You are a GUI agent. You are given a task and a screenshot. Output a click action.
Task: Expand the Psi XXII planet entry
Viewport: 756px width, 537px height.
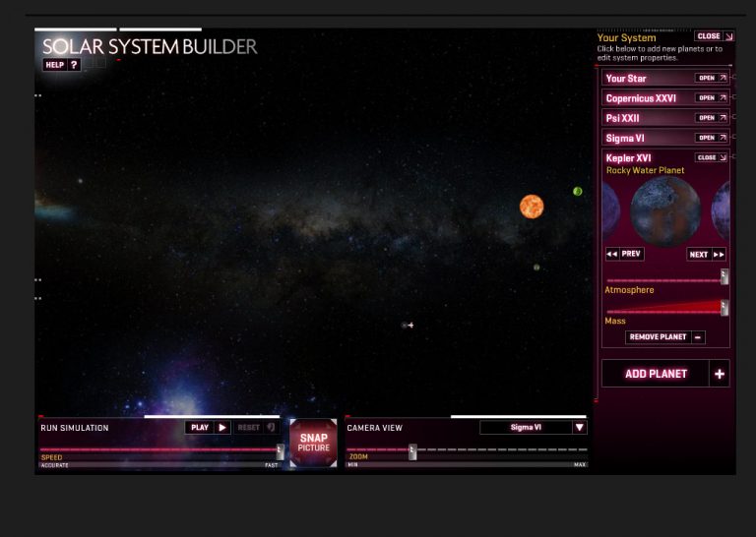[x=711, y=118]
